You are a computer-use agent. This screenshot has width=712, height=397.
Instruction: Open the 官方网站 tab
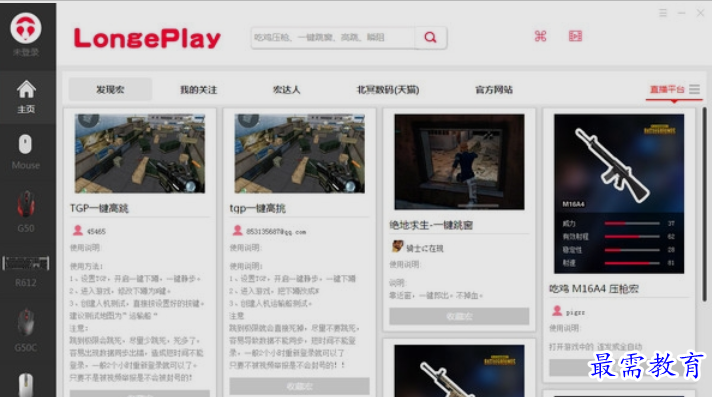tap(494, 89)
